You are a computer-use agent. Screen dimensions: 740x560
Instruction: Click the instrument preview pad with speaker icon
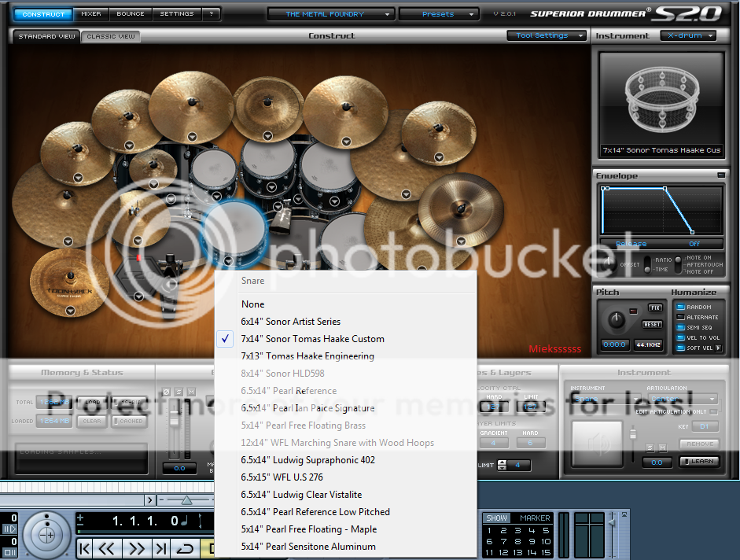tap(597, 444)
